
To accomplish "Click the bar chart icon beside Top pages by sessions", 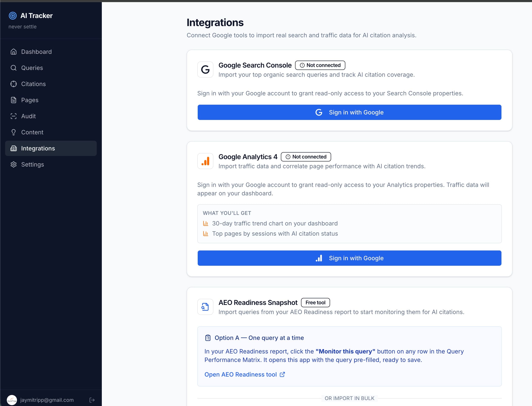I will tap(206, 234).
